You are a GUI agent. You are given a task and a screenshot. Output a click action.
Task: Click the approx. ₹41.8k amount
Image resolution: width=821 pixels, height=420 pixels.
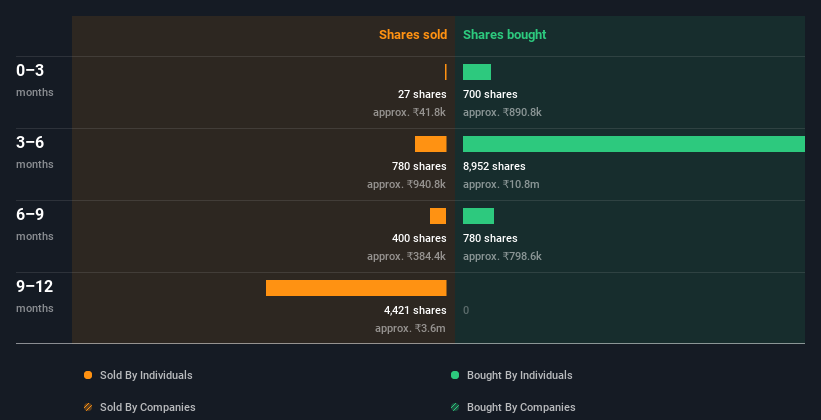pos(410,112)
